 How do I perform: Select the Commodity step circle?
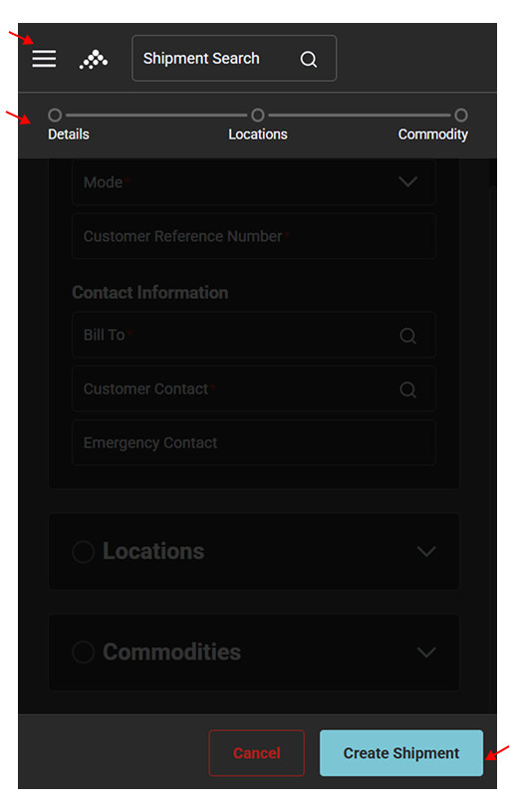pos(460,115)
